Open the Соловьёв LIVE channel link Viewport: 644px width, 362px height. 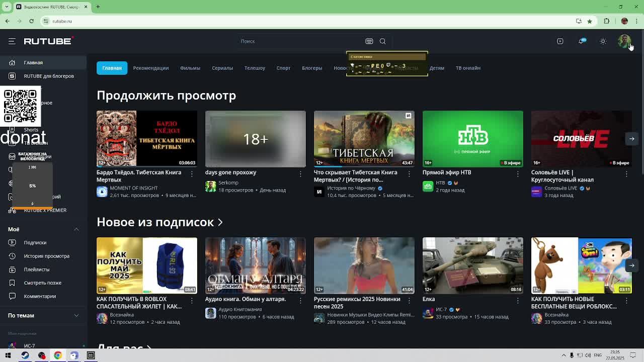point(561,188)
